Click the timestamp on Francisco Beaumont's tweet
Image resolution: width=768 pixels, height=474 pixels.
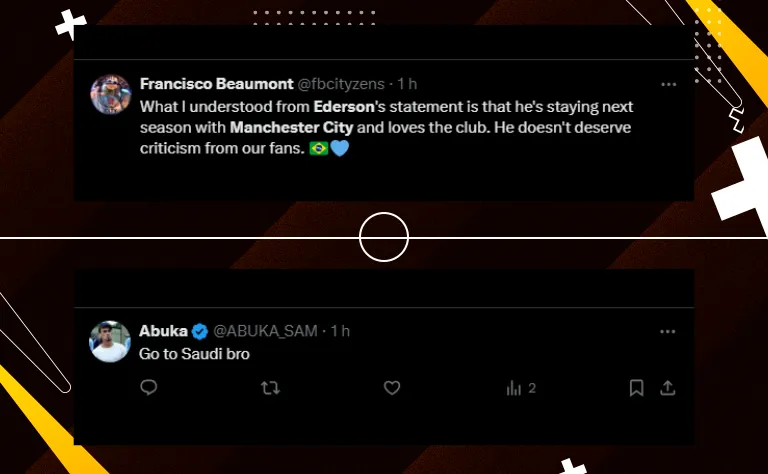[x=407, y=84]
